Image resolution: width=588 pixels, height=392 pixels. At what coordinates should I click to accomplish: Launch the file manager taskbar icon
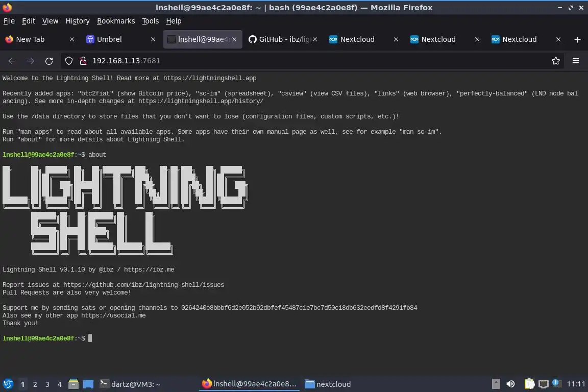[x=73, y=384]
